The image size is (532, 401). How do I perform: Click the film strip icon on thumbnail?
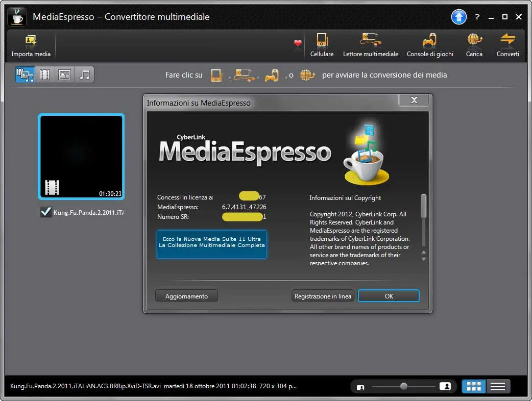(52, 187)
